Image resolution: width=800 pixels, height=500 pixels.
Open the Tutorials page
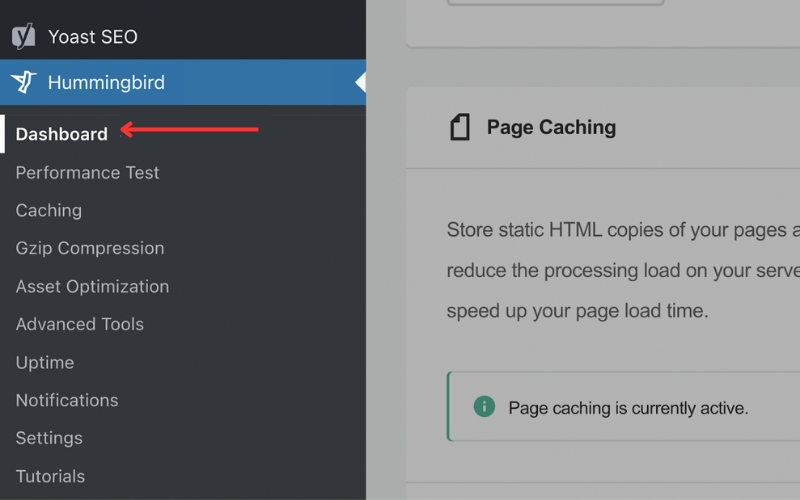(x=51, y=476)
